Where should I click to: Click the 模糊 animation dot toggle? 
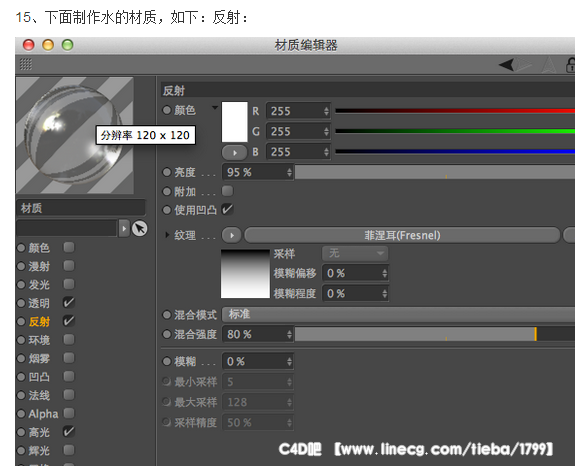tap(167, 362)
